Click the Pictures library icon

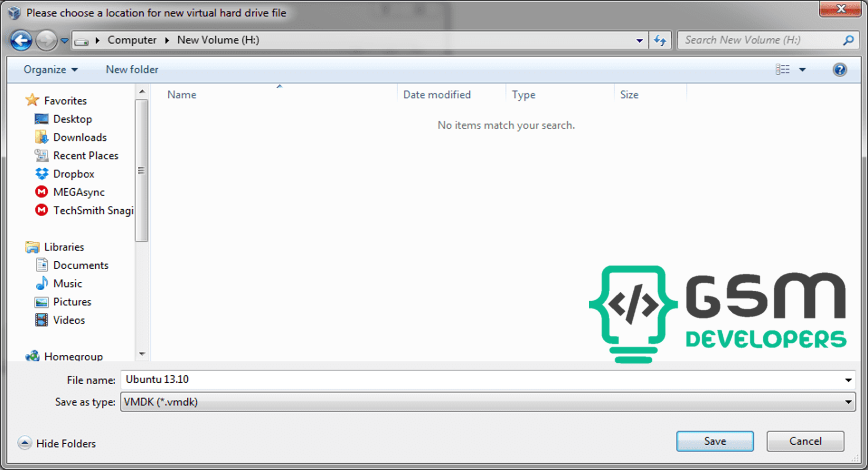coord(42,302)
